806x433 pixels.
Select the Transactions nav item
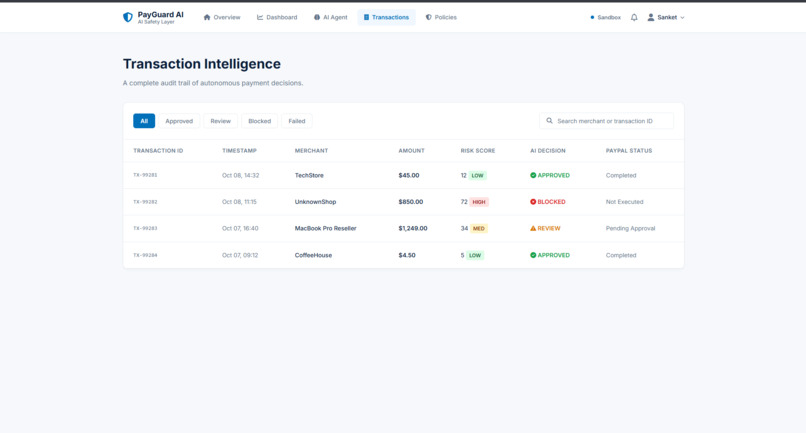click(387, 17)
